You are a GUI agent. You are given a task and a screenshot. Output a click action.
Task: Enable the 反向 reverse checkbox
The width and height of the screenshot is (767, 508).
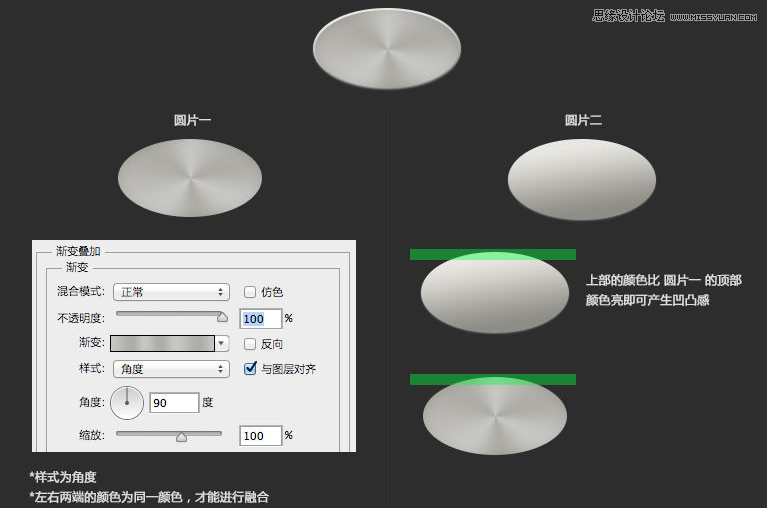[249, 344]
